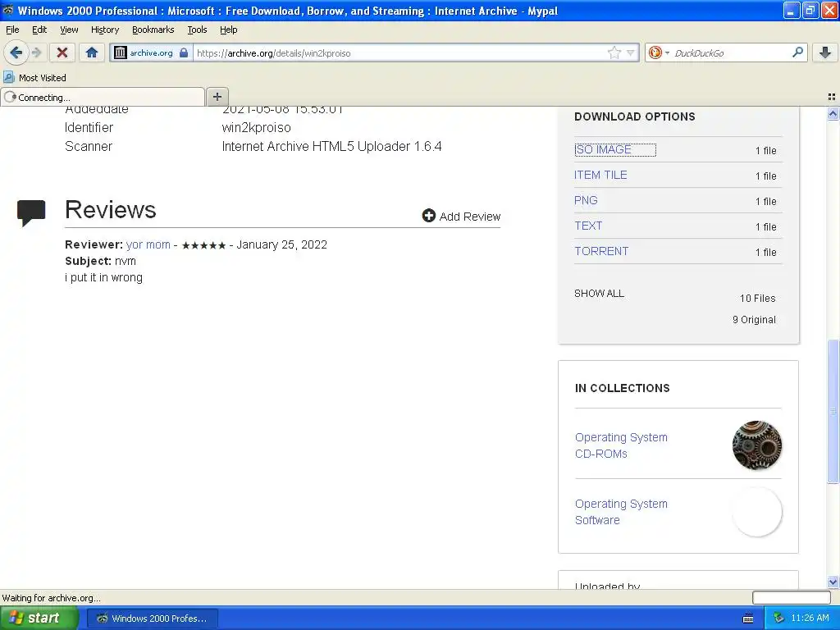
Task: Click the 9 Original count
Action: [x=754, y=320]
